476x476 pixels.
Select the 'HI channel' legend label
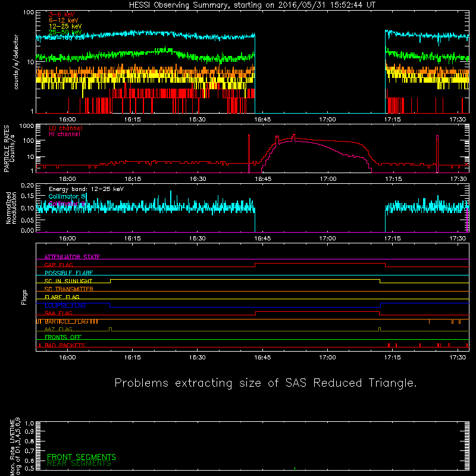pyautogui.click(x=64, y=134)
